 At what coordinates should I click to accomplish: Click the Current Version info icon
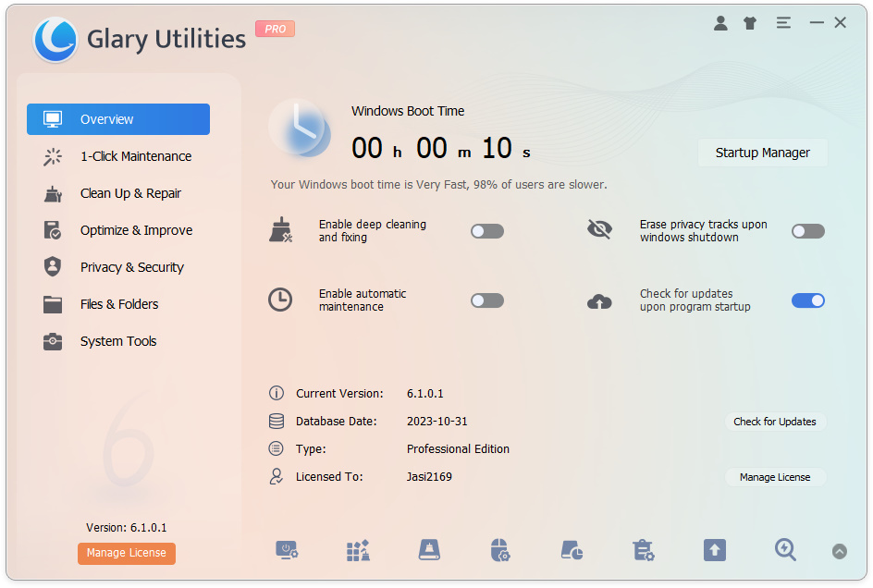(x=277, y=393)
